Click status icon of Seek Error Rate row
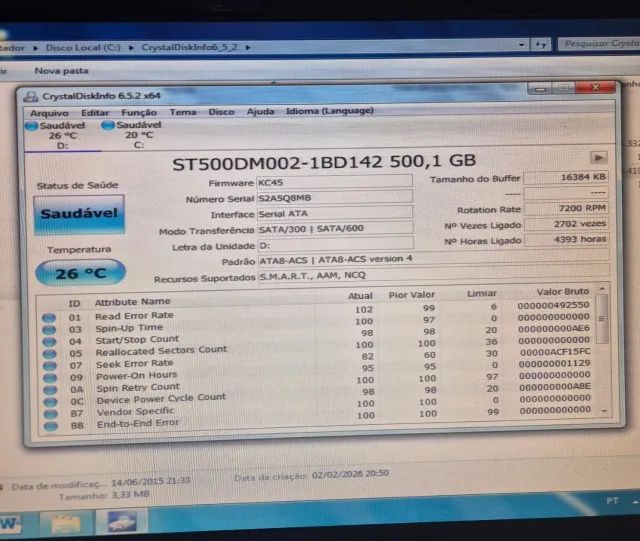This screenshot has height=541, width=640. (x=50, y=365)
